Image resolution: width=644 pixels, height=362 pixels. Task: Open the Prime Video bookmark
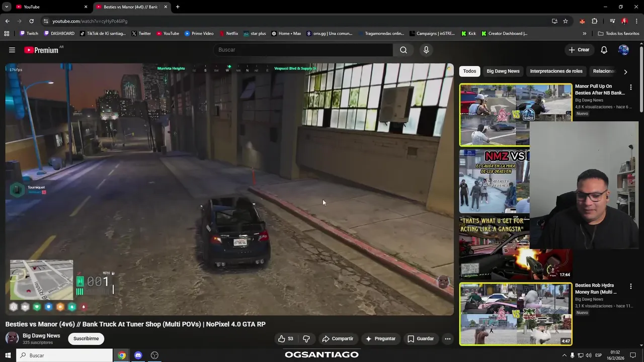[199, 34]
